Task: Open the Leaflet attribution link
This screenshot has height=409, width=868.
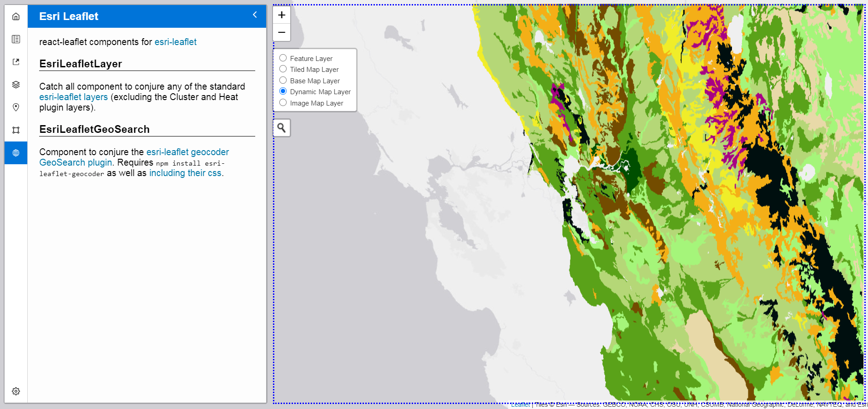Action: point(520,404)
